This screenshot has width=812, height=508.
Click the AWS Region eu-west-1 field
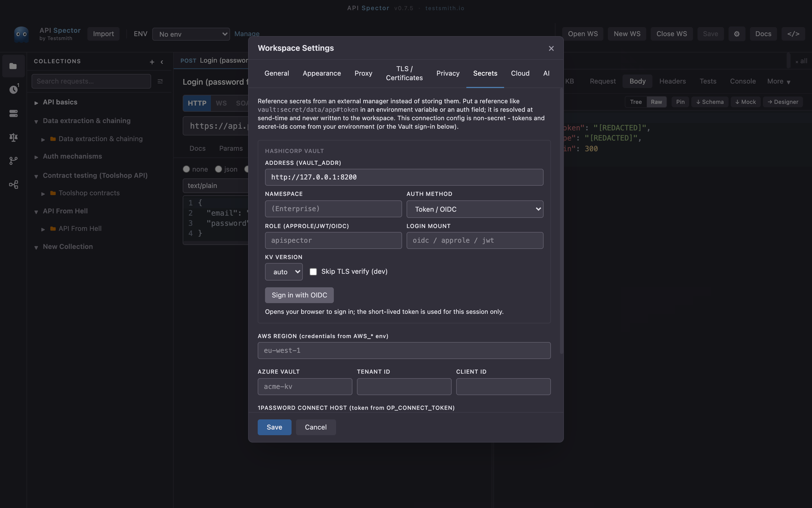click(404, 351)
